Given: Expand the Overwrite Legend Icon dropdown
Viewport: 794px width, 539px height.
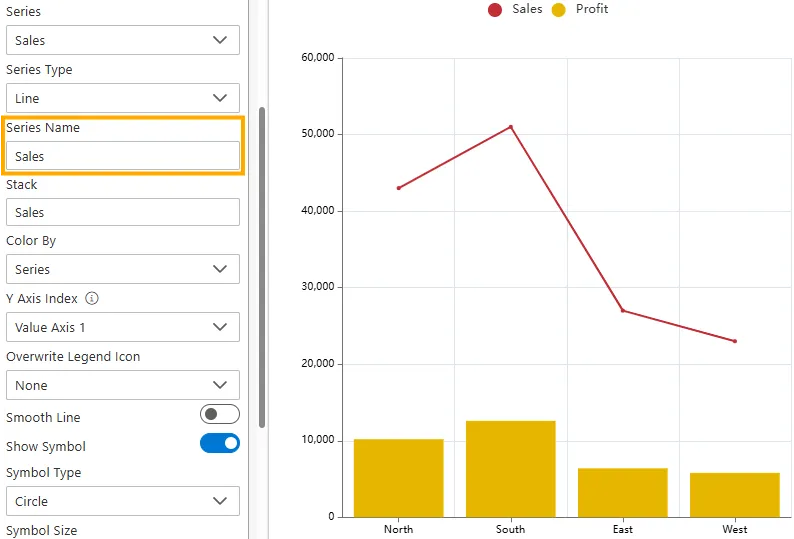Looking at the screenshot, I should point(122,386).
